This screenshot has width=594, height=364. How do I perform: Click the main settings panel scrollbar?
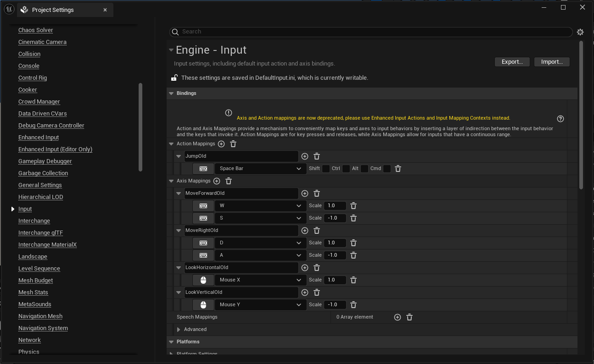coord(581,115)
